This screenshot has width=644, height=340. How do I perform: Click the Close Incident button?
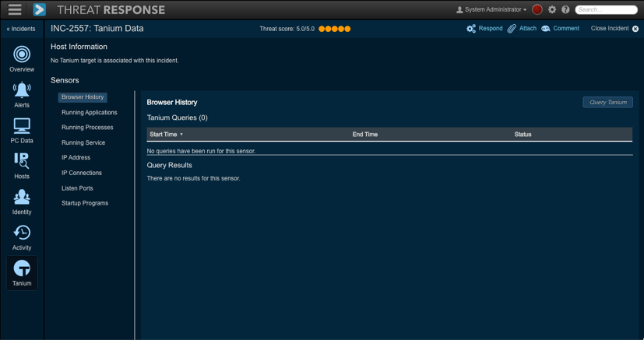point(614,29)
